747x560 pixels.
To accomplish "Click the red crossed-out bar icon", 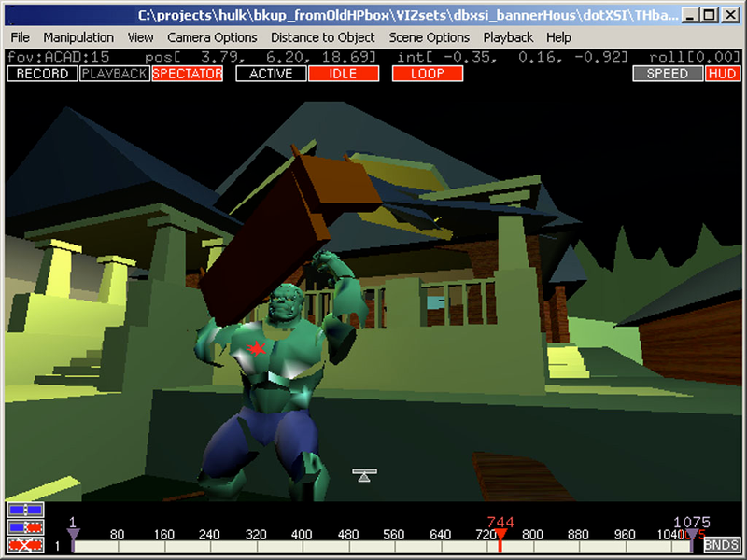I will click(x=26, y=545).
